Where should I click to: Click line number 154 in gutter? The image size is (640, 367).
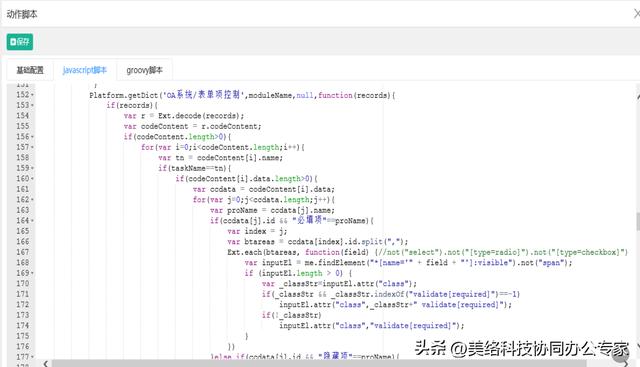22,116
